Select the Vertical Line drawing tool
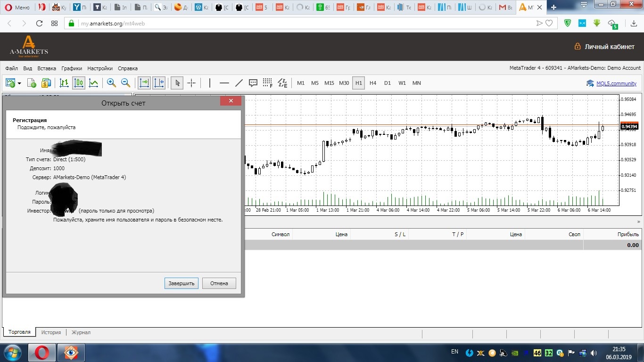Viewport: 644px width, 362px height. pyautogui.click(x=210, y=83)
